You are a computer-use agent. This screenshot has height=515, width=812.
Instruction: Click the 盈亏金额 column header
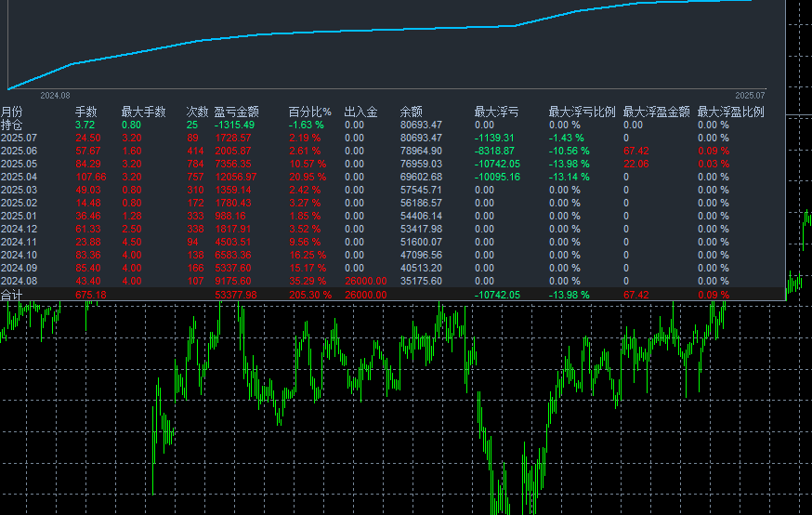click(237, 112)
